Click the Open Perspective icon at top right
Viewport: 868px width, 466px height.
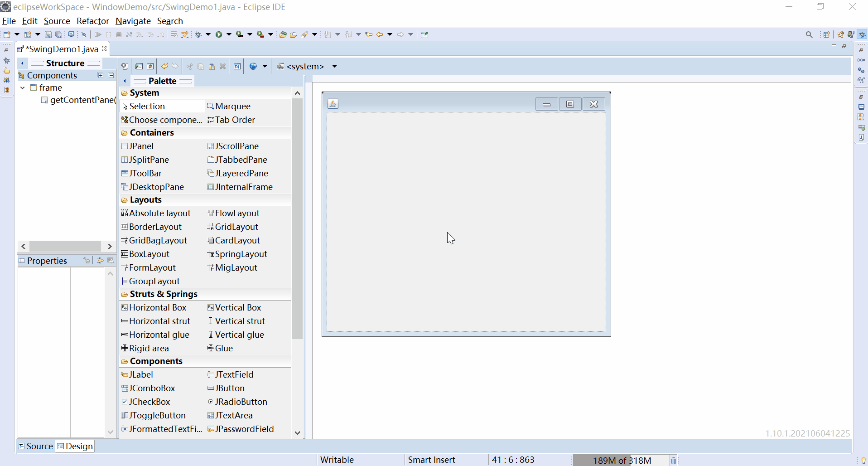826,34
